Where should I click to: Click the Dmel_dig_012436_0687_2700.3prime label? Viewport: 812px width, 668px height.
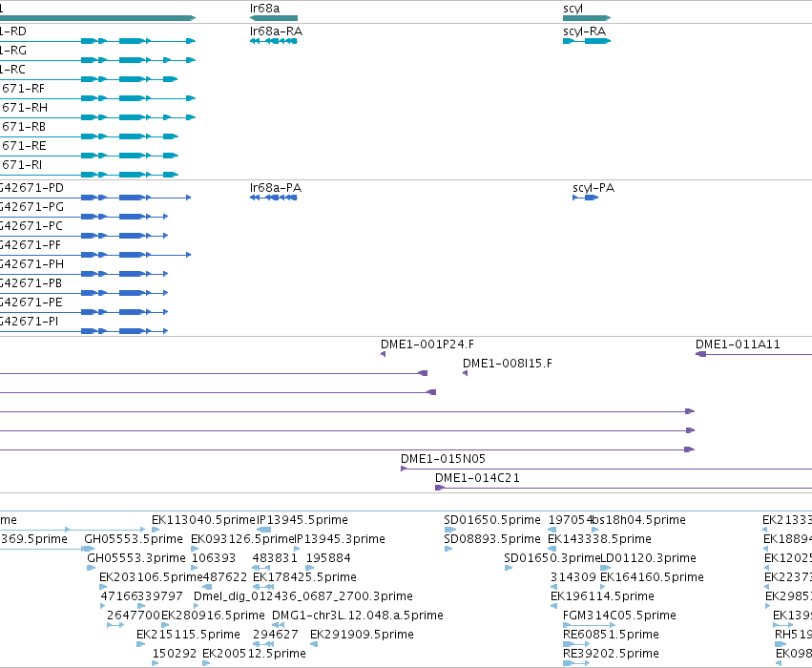pos(302,596)
